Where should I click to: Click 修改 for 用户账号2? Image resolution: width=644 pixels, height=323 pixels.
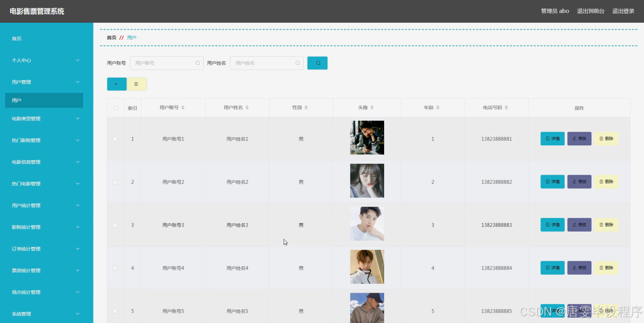pyautogui.click(x=579, y=182)
